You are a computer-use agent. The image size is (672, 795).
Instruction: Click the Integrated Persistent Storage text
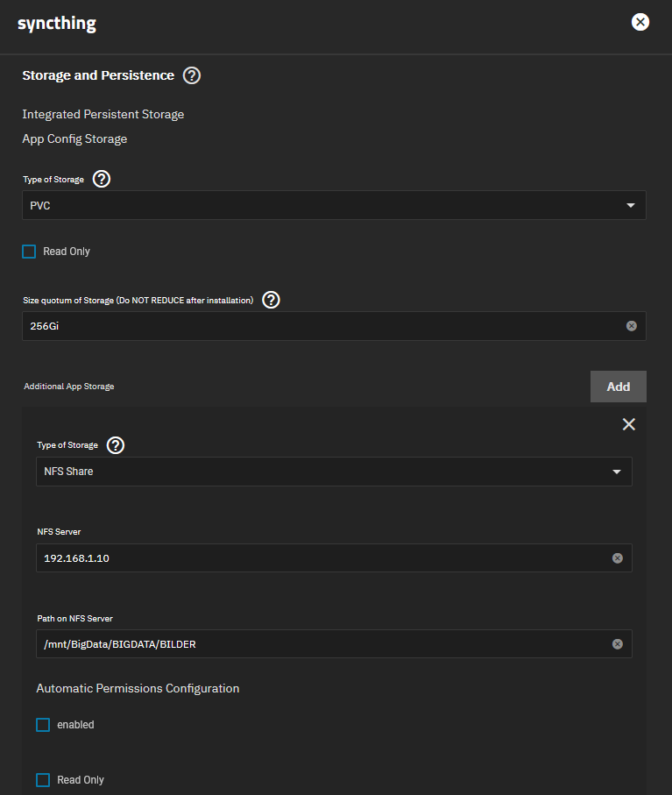click(103, 115)
